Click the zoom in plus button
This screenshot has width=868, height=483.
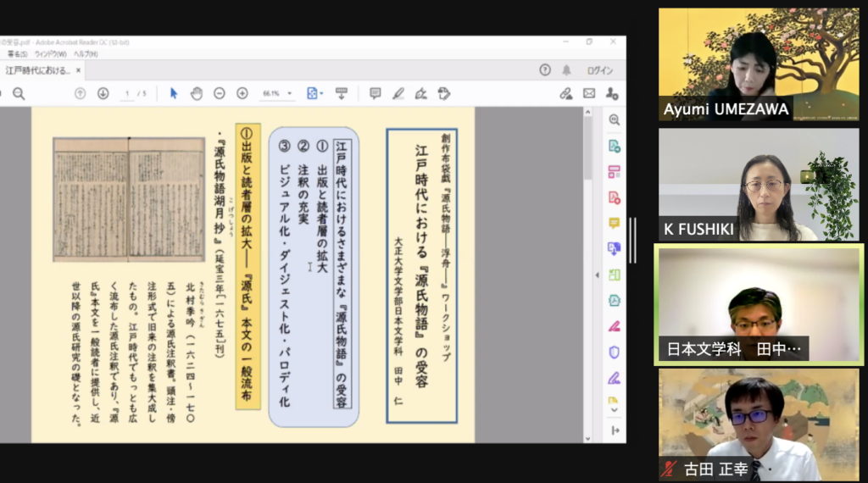point(242,93)
